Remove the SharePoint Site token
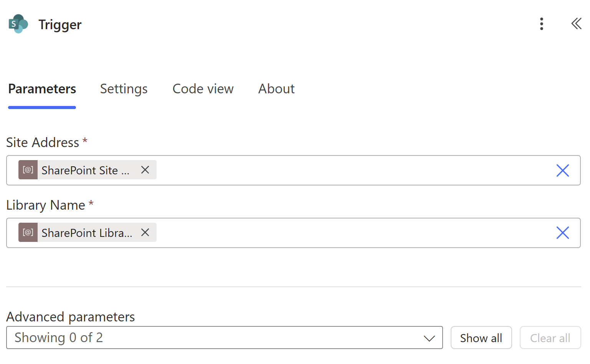Viewport: 590px width, 364px height. [x=145, y=170]
